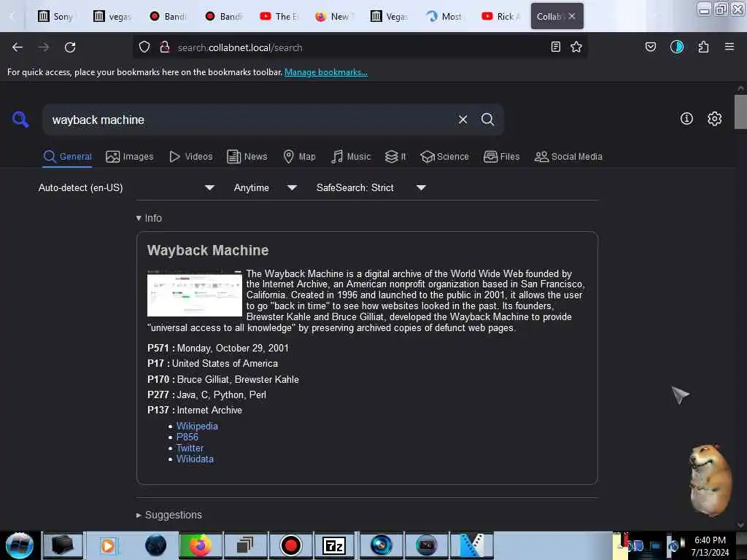747x560 pixels.
Task: Toggle reader view icon in address bar
Action: coord(555,47)
